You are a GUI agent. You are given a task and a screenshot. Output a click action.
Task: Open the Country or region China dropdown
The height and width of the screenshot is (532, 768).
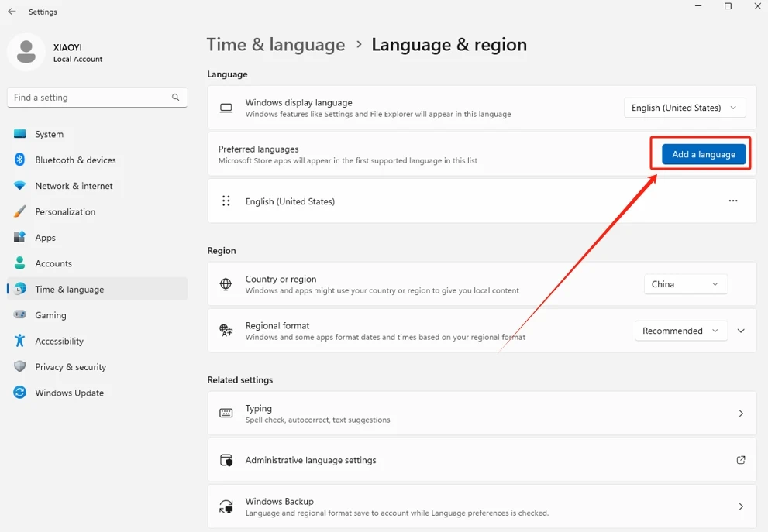[685, 284]
